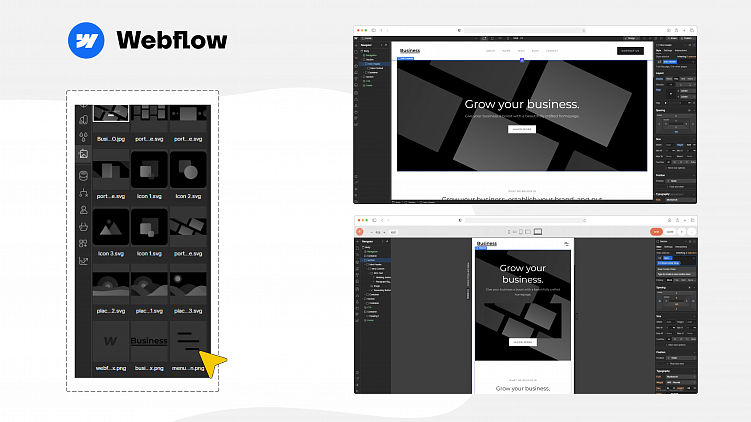The height and width of the screenshot is (422, 751).
Task: Open Interactions tab in bottom window panel
Action: click(681, 247)
